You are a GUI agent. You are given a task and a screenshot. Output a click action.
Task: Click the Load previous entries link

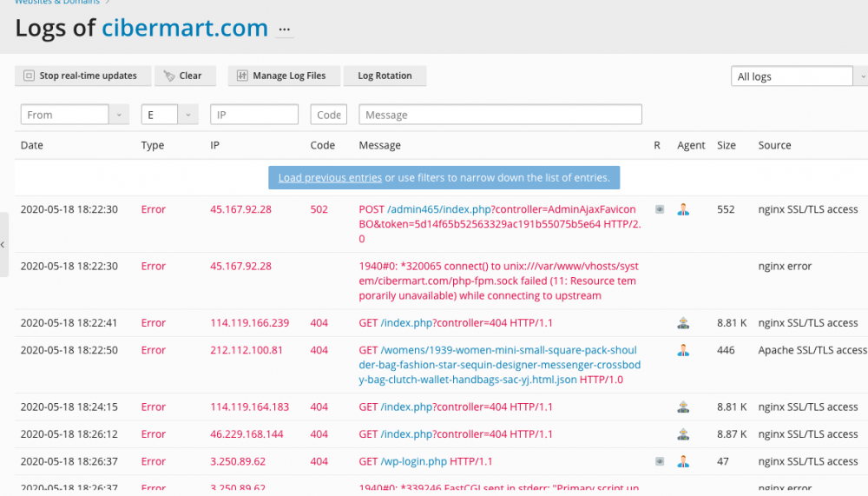point(330,178)
